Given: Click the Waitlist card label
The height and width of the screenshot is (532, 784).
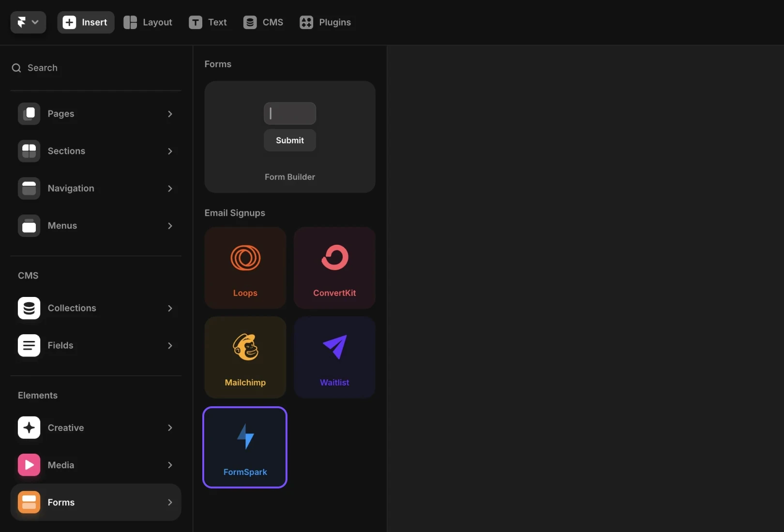Looking at the screenshot, I should [x=334, y=383].
